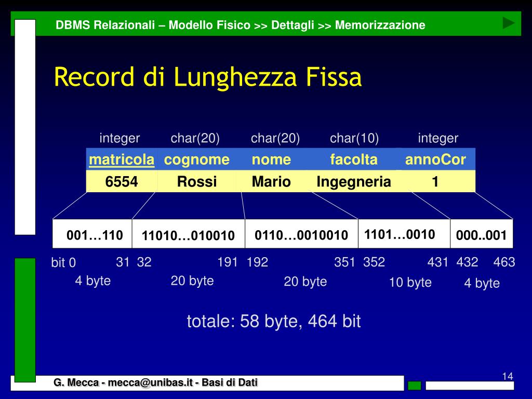Click the 'integer' label above matricola
The height and width of the screenshot is (399, 532).
(119, 138)
